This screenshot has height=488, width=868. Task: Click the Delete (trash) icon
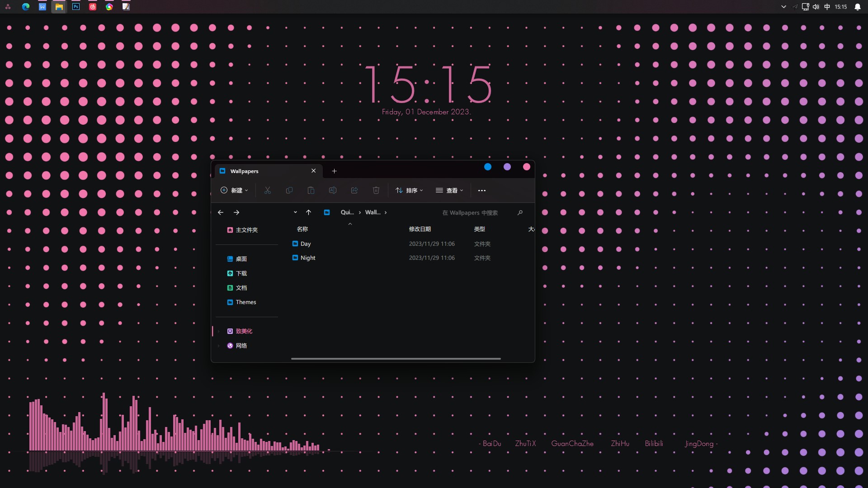[x=376, y=190]
